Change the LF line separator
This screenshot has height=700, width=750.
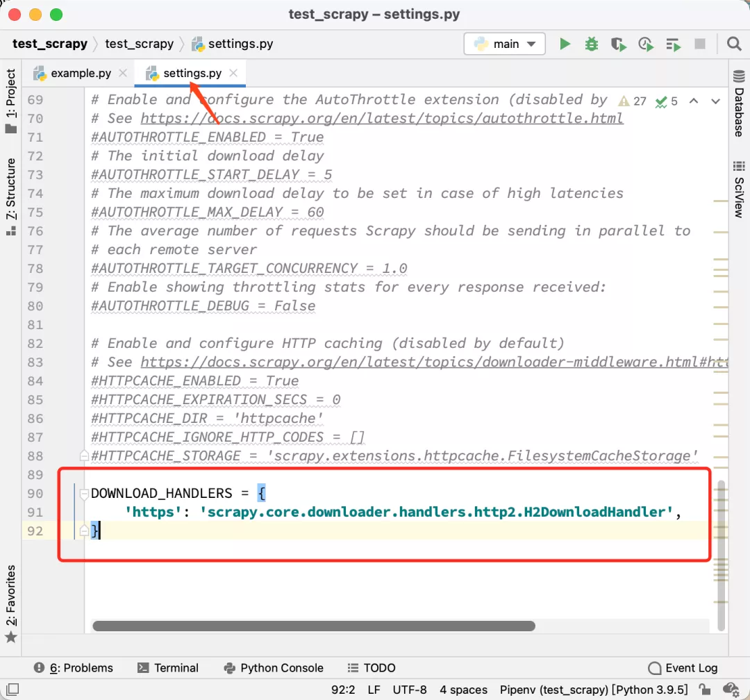click(x=374, y=690)
